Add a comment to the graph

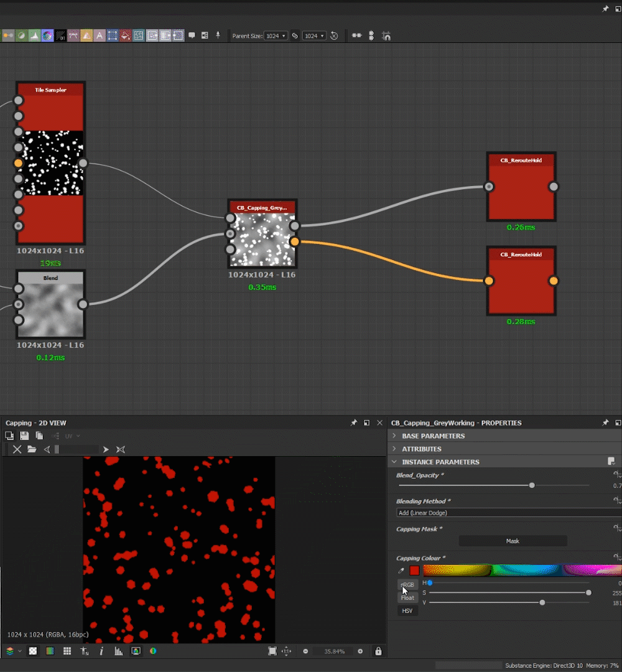coord(192,35)
